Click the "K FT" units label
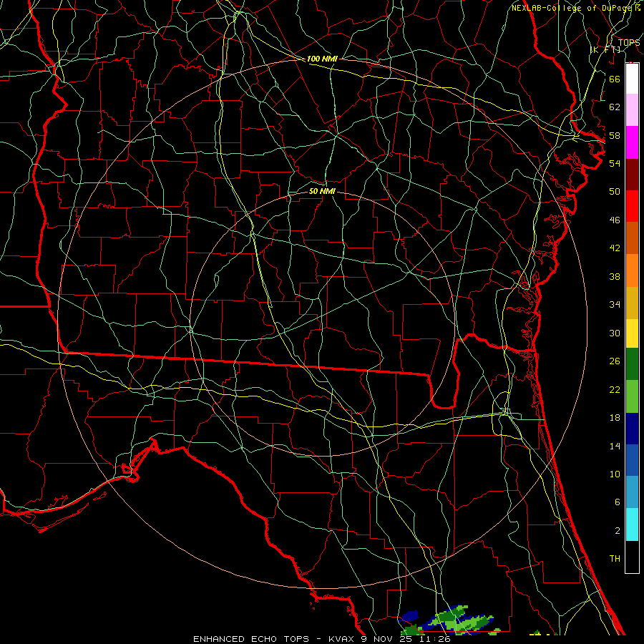Image resolution: width=644 pixels, height=644 pixels. [x=605, y=49]
